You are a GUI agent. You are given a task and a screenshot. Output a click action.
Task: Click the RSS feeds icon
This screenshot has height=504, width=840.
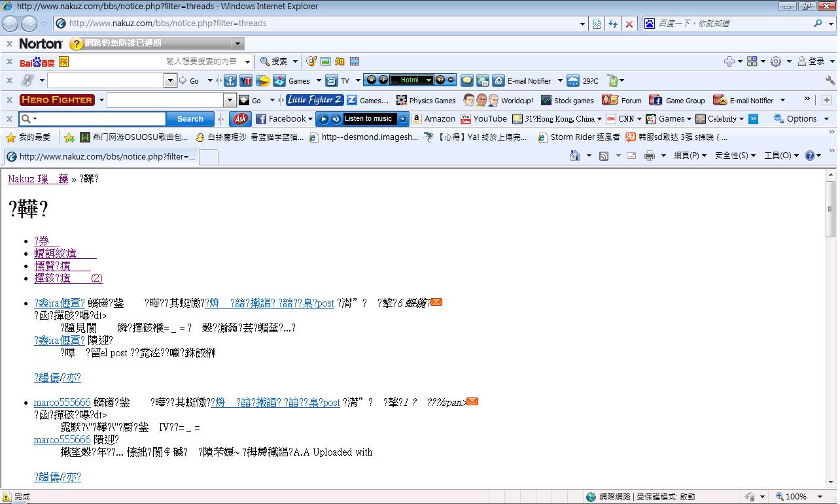(603, 156)
